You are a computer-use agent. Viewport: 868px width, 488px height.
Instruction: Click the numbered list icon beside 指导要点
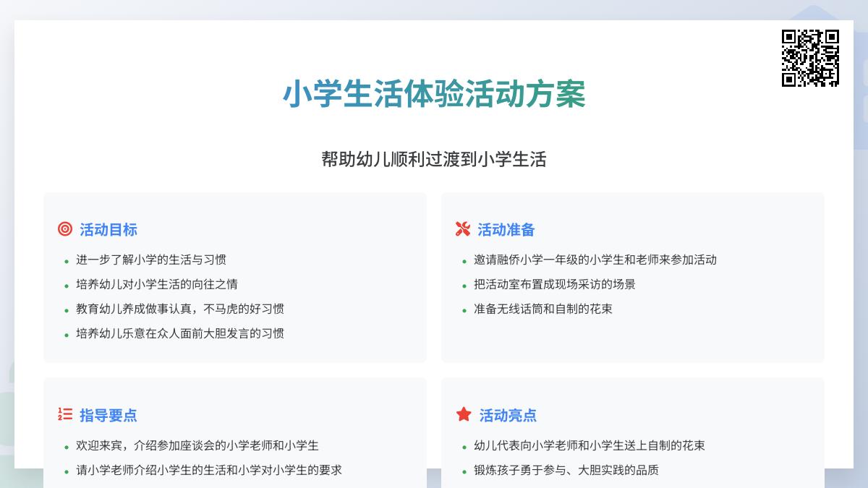(x=65, y=414)
